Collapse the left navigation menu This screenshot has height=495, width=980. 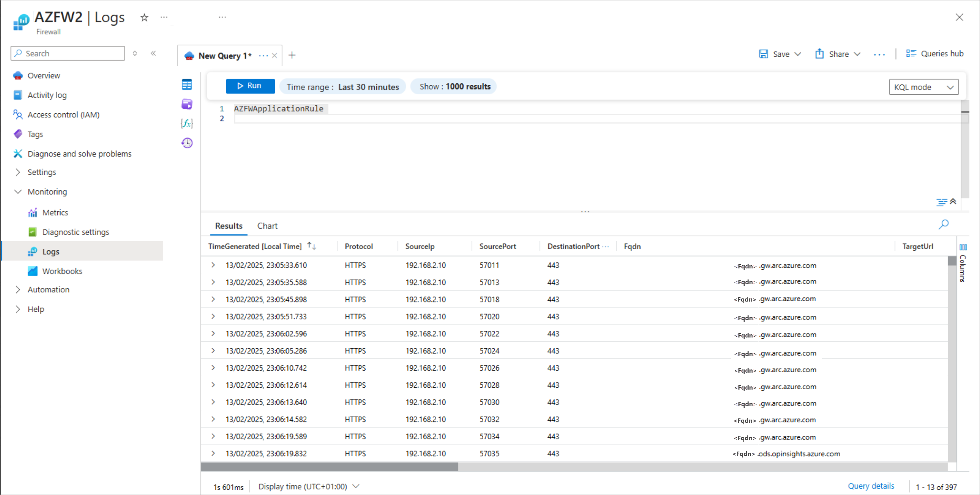[154, 53]
